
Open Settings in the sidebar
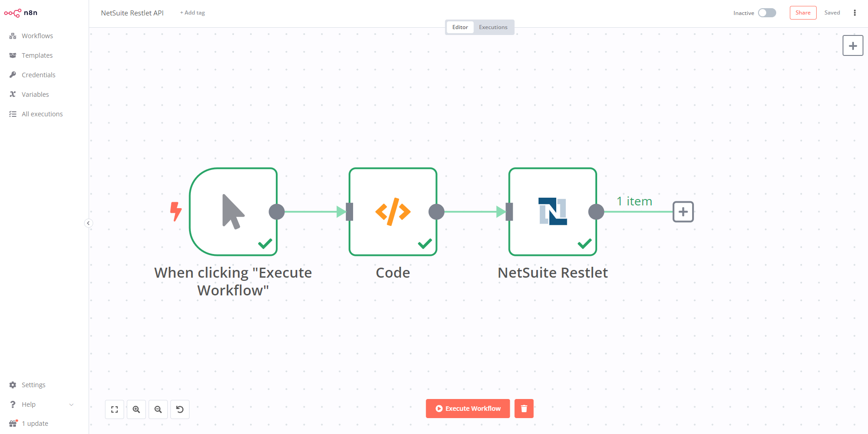coord(34,385)
